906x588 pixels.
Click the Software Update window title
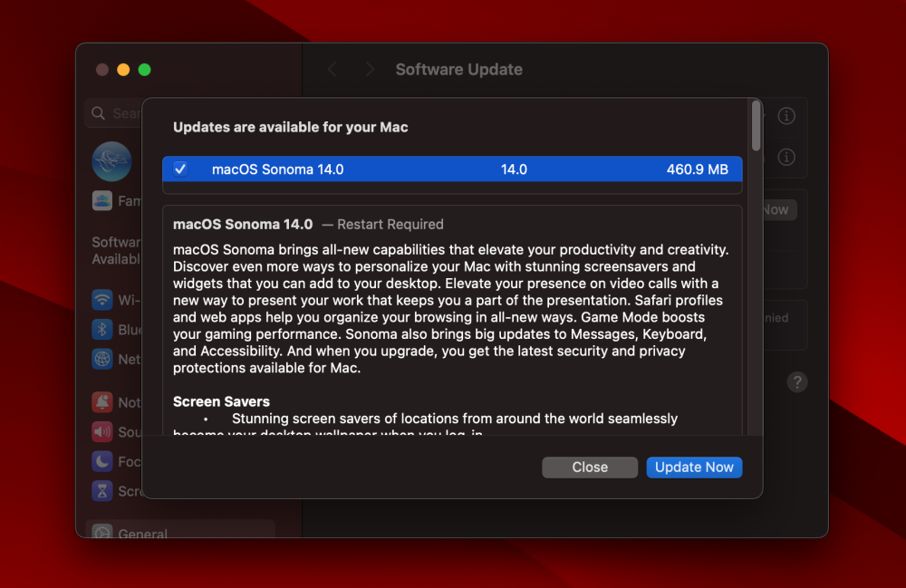[458, 70]
